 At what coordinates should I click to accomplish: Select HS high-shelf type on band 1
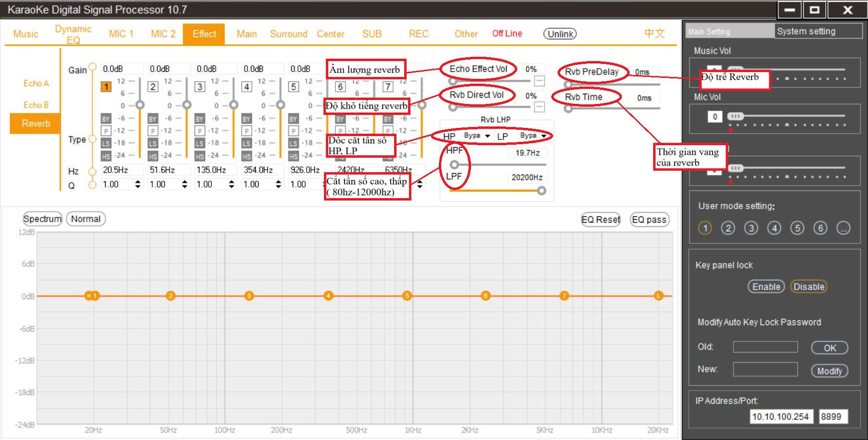click(106, 156)
